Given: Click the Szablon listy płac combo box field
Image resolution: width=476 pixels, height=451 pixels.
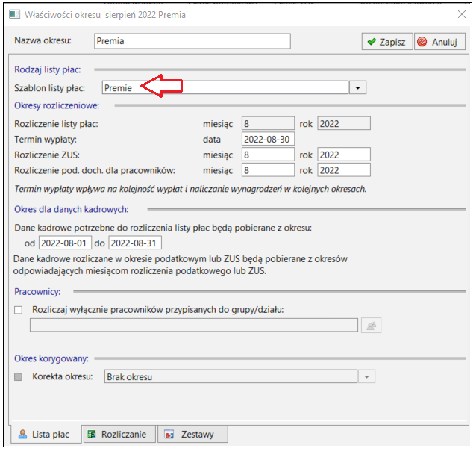Looking at the screenshot, I should pos(225,88).
